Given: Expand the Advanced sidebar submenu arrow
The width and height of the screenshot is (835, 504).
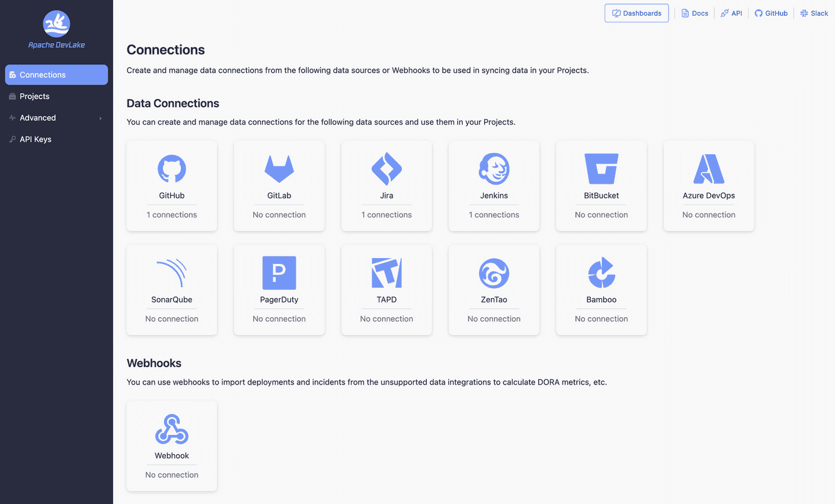Looking at the screenshot, I should pyautogui.click(x=100, y=118).
